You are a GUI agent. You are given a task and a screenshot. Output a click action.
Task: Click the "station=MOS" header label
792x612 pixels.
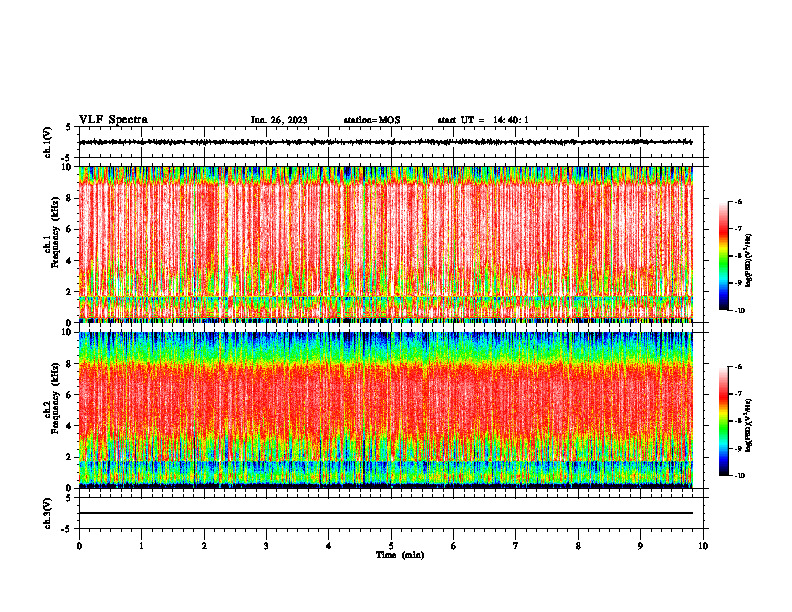[x=372, y=120]
